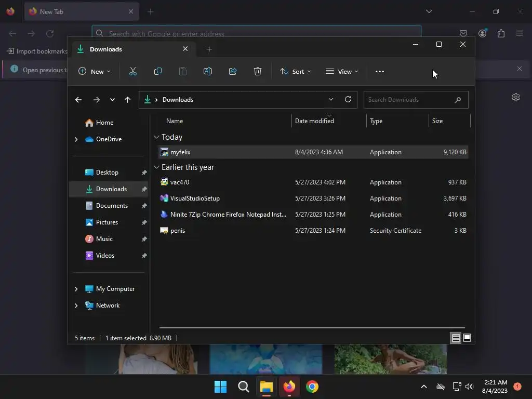Open the See more three-dots menu

pyautogui.click(x=380, y=72)
